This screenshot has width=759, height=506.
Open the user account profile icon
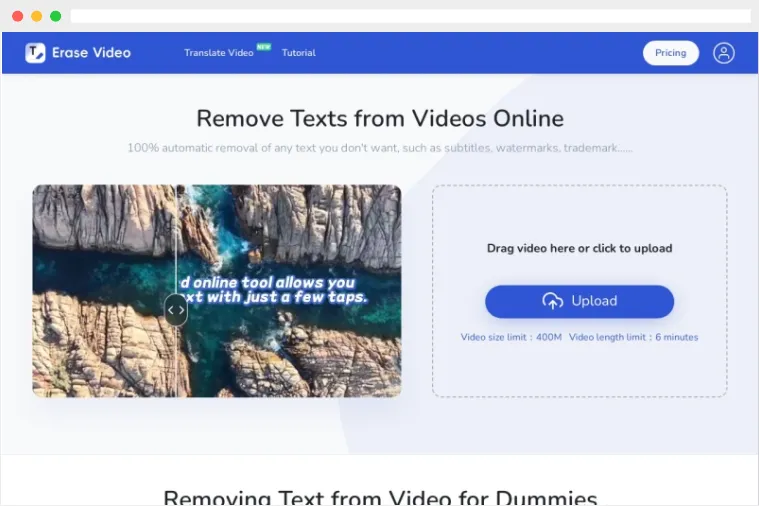coord(723,53)
